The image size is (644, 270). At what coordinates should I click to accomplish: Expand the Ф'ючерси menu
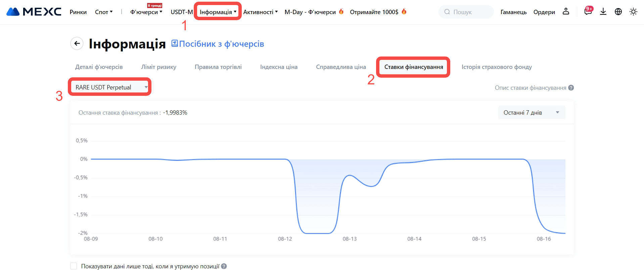coord(146,12)
